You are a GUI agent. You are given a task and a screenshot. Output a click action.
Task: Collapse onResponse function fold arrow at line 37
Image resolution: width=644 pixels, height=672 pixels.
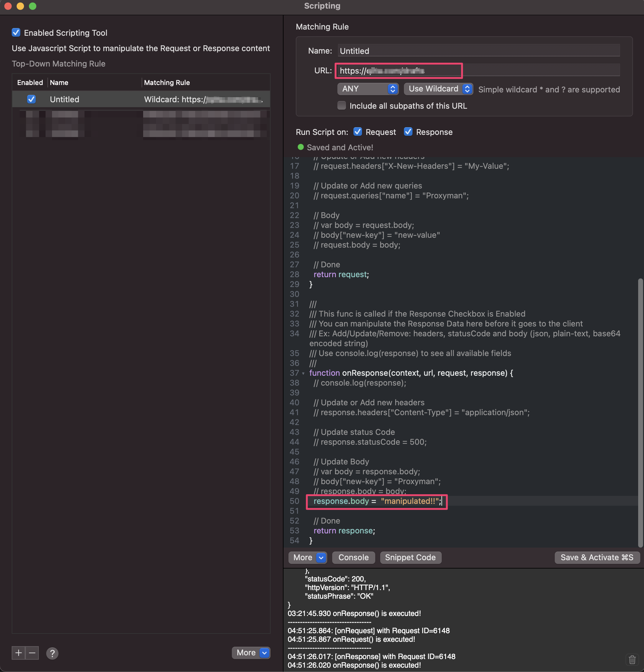coord(303,373)
